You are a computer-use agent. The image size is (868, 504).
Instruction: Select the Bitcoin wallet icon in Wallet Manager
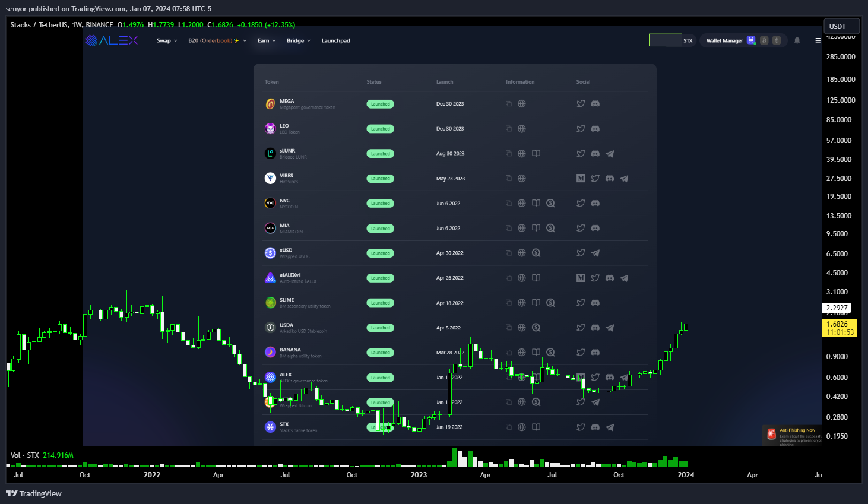tap(764, 40)
